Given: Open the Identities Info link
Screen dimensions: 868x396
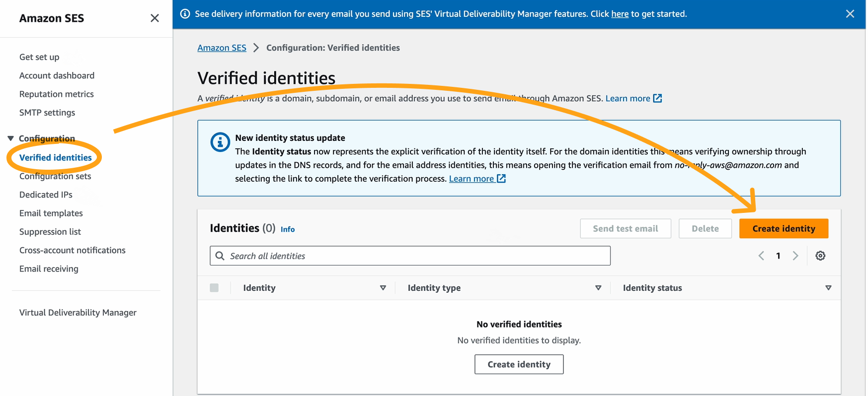Looking at the screenshot, I should [287, 229].
